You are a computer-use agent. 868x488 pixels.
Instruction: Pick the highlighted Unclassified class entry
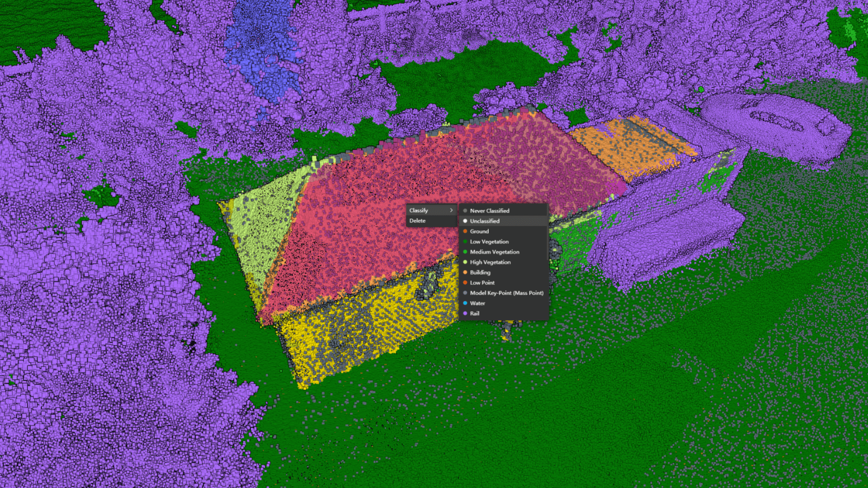pyautogui.click(x=485, y=221)
